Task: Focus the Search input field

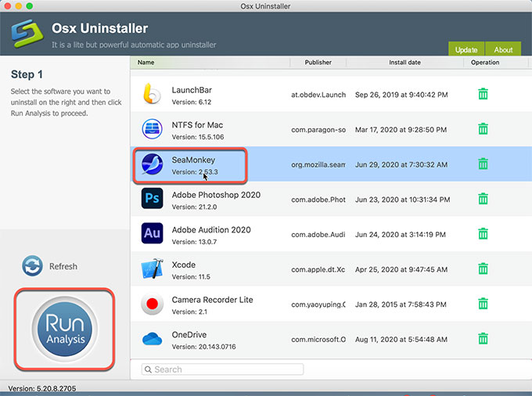Action: (x=222, y=369)
